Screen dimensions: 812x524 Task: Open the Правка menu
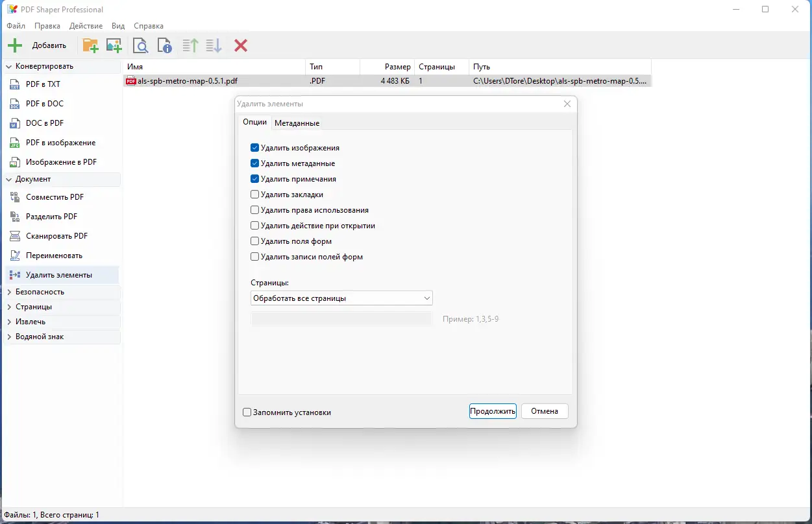point(47,26)
